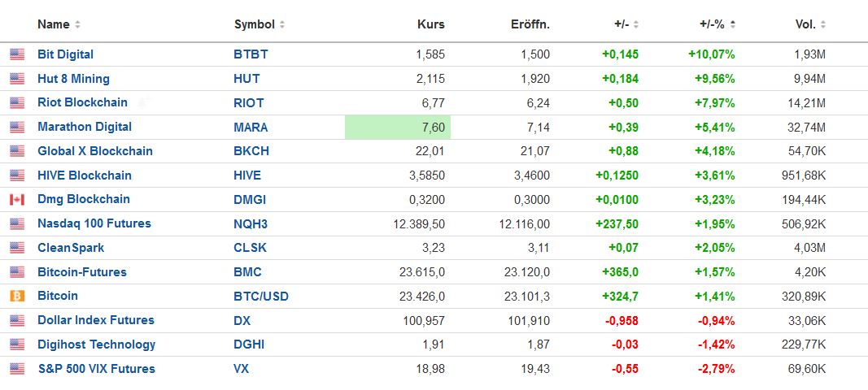Screen dimensions: 868x390
Task: Click the Kurs column header
Action: point(430,24)
